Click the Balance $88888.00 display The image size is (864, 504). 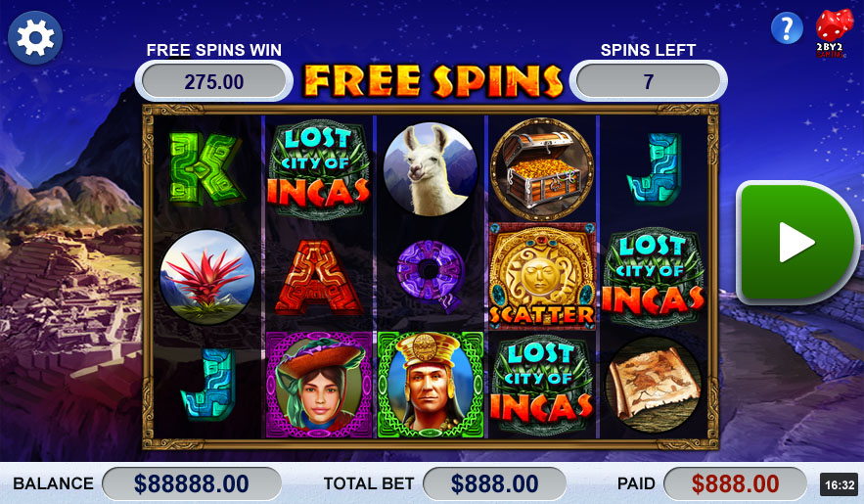tap(192, 484)
